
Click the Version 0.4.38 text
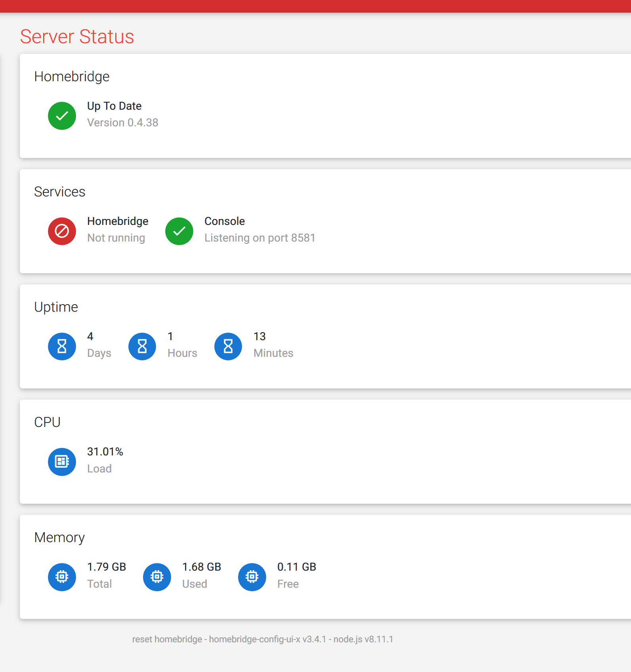coord(123,123)
